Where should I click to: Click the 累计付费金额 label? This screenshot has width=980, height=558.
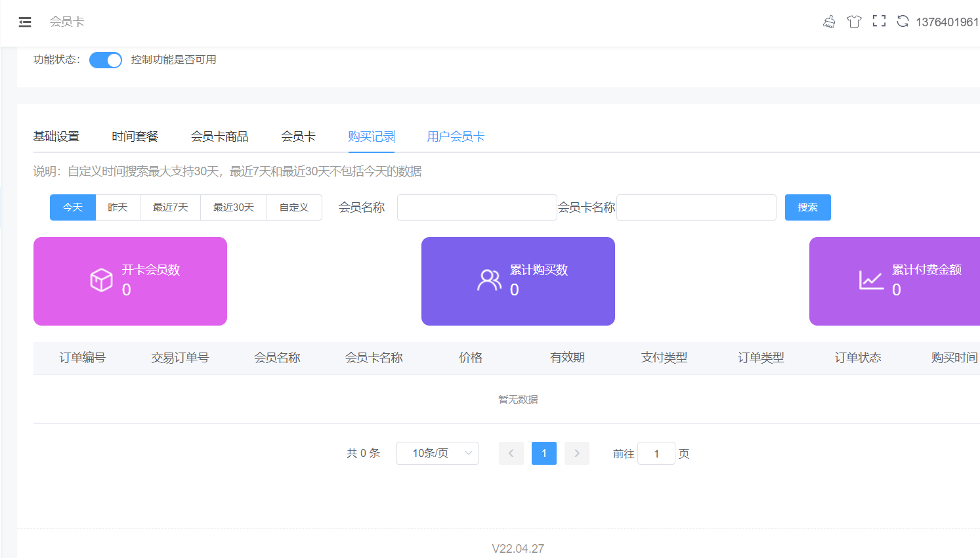927,270
